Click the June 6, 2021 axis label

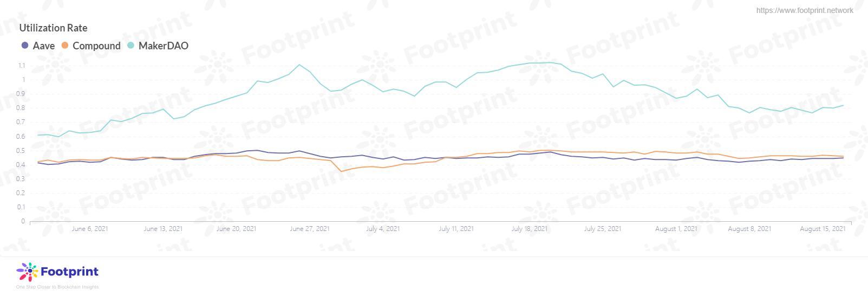90,229
